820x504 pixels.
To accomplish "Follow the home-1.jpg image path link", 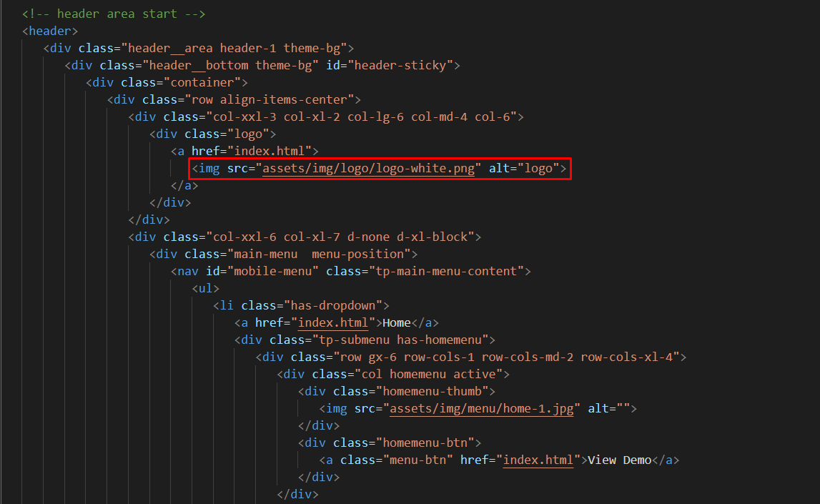I will (484, 408).
